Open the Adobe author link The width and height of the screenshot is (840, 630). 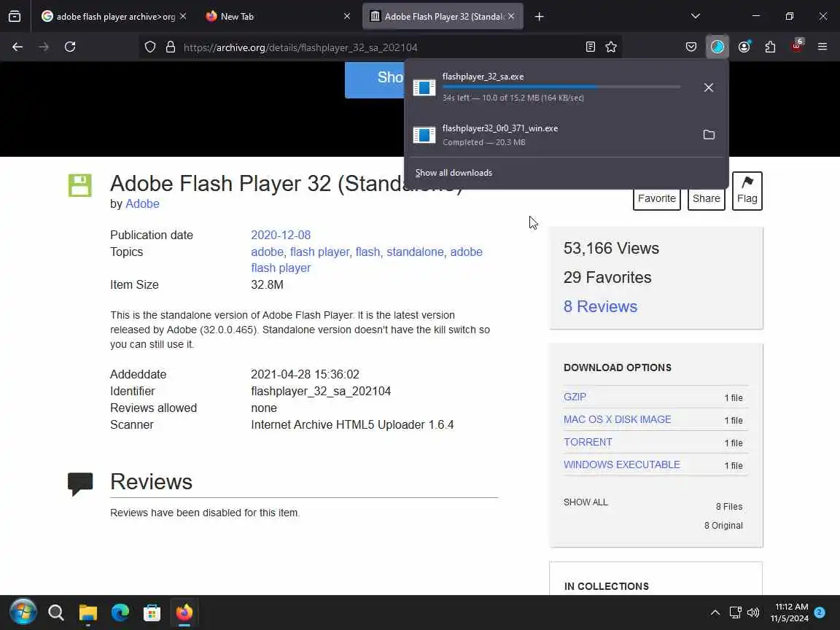pyautogui.click(x=142, y=203)
